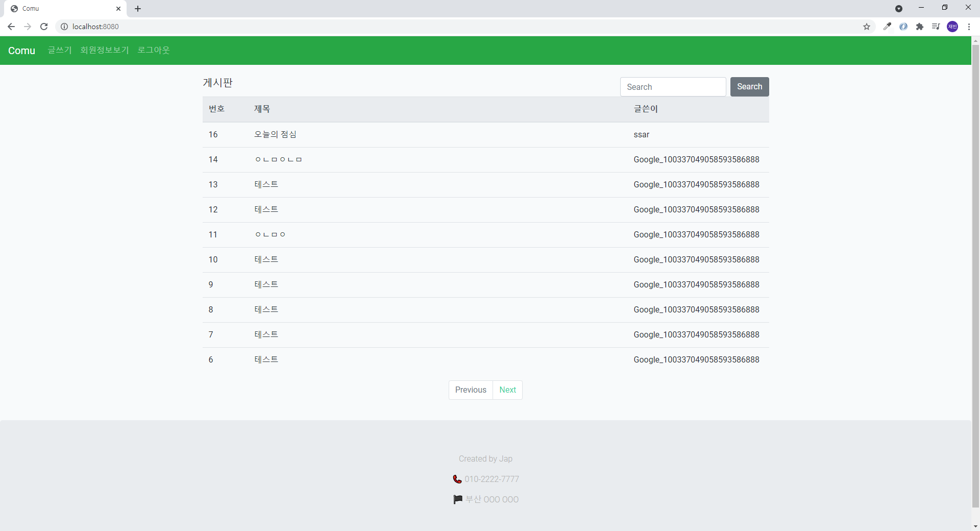Open the media control playlist icon
Image resolution: width=980 pixels, height=531 pixels.
coord(936,27)
